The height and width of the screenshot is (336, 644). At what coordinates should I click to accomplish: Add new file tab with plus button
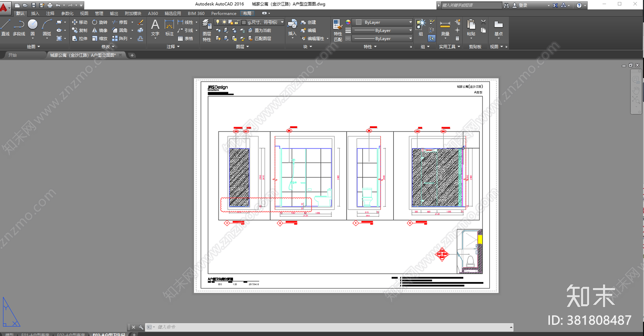pos(132,55)
